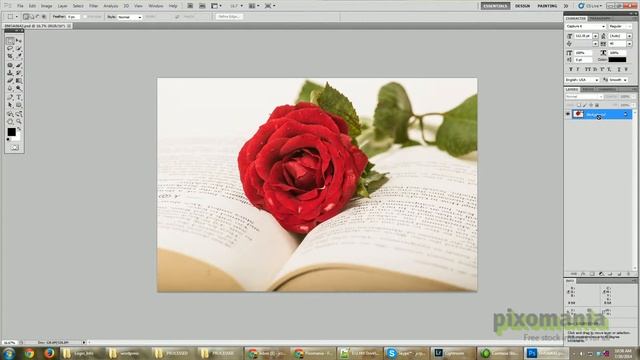Select the Eyedropper tool
This screenshot has width=640, height=360.
click(19, 56)
